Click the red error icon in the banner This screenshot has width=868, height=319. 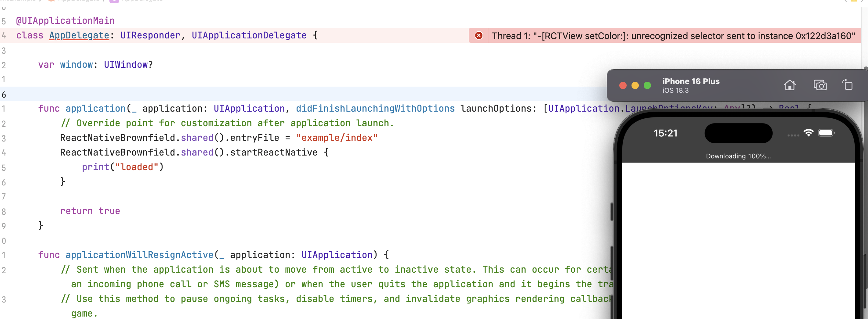pos(478,35)
